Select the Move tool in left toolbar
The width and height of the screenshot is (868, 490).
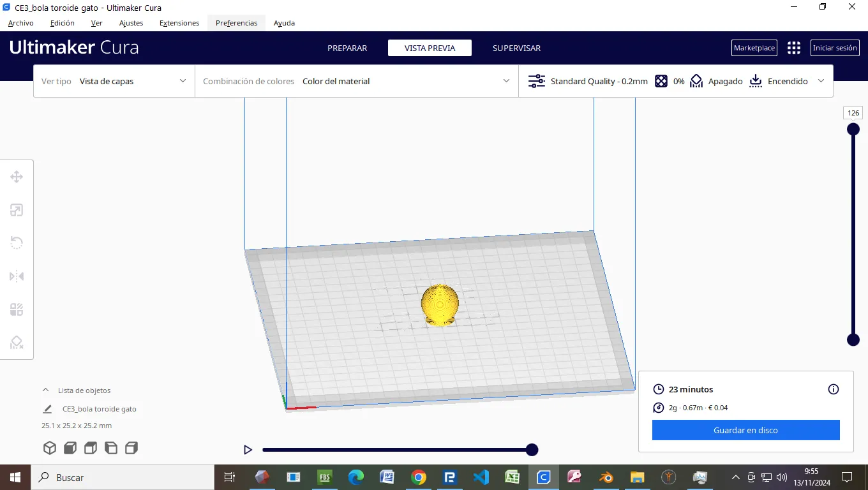click(x=17, y=177)
